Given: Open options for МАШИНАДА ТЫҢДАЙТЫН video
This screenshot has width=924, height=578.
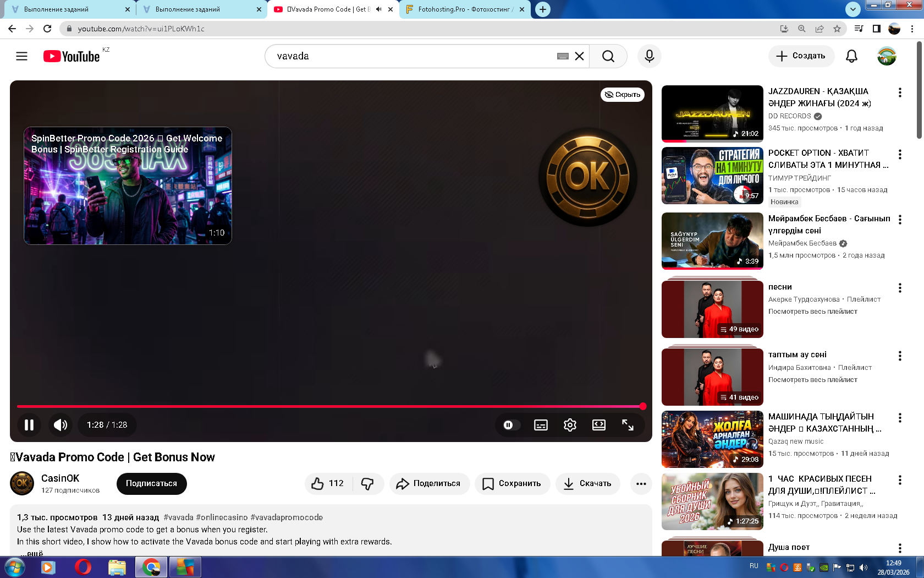Looking at the screenshot, I should click(900, 418).
